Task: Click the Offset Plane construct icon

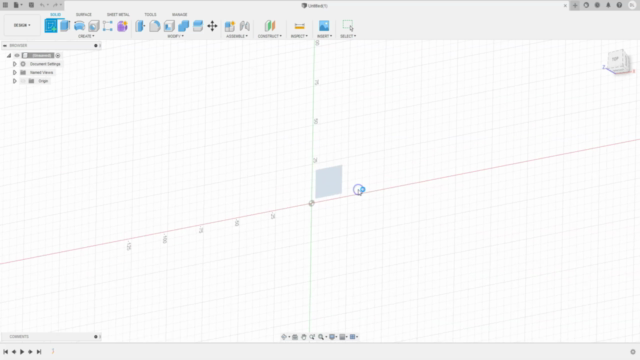Action: [x=270, y=26]
